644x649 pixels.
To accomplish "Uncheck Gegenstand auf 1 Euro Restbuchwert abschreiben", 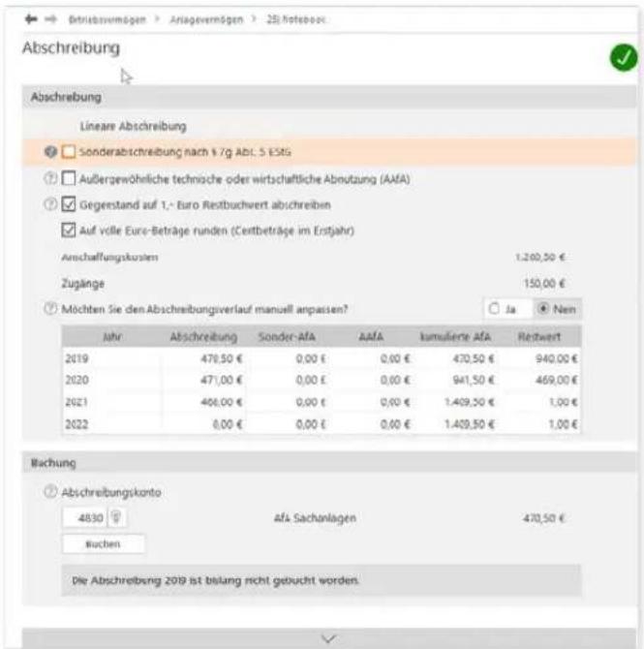I will pos(69,204).
